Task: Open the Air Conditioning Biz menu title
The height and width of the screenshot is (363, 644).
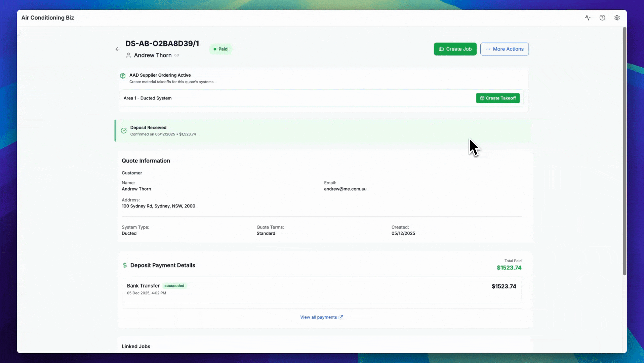Action: coord(47,17)
